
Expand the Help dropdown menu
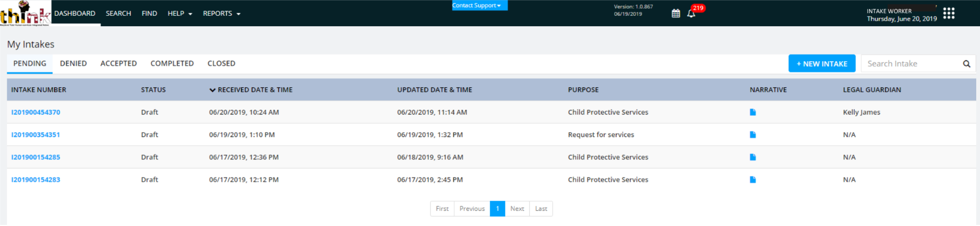click(179, 14)
